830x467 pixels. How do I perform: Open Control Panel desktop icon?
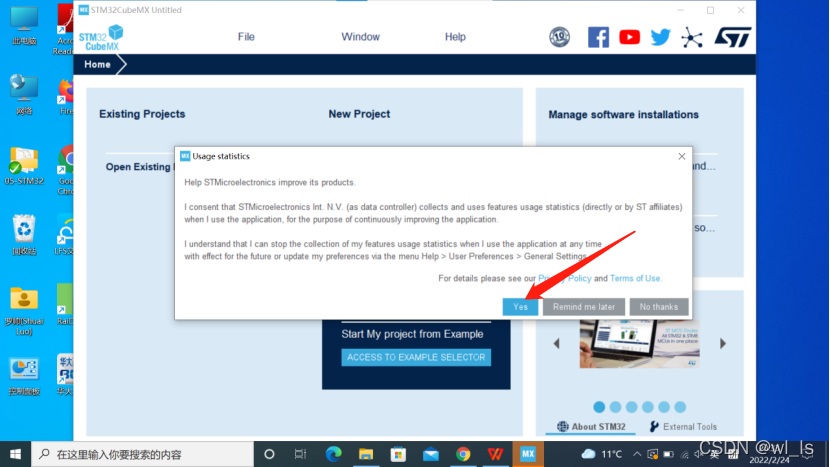tap(24, 377)
